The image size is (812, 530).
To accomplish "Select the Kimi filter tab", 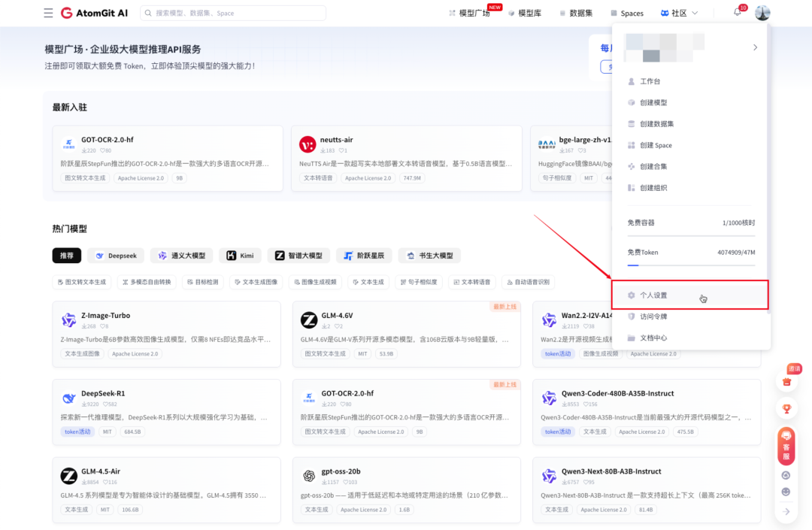I will [x=241, y=255].
